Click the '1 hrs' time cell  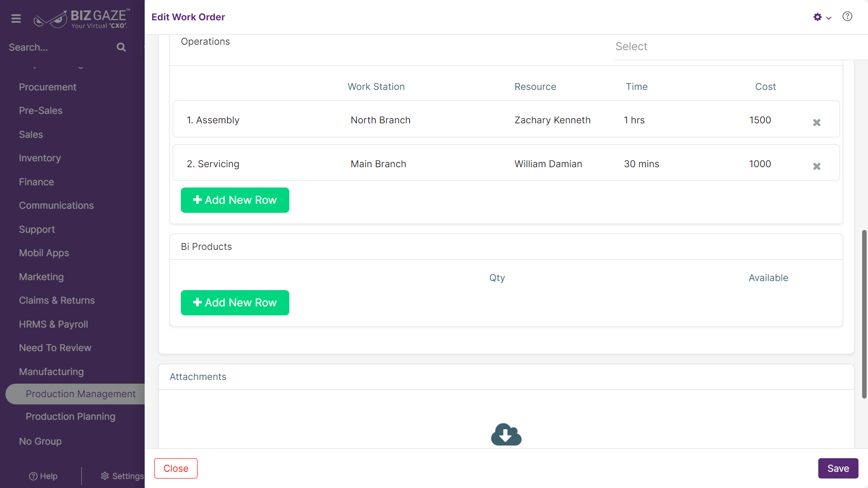click(634, 120)
